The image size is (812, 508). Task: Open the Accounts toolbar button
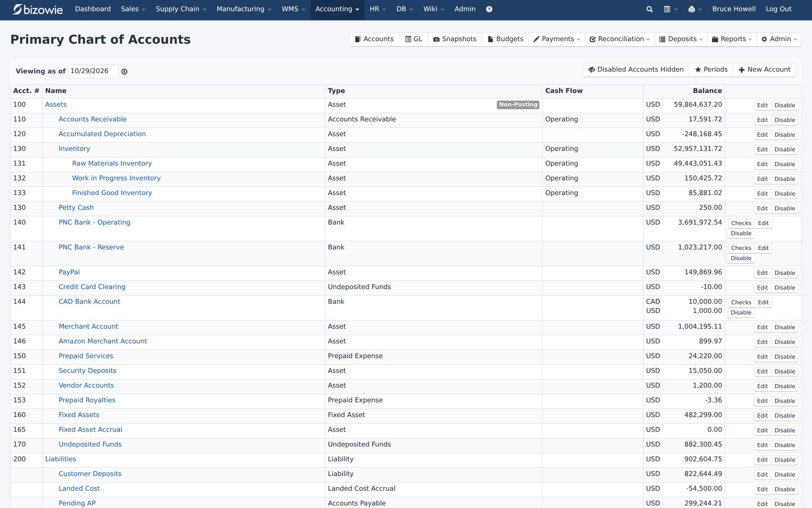tap(374, 39)
